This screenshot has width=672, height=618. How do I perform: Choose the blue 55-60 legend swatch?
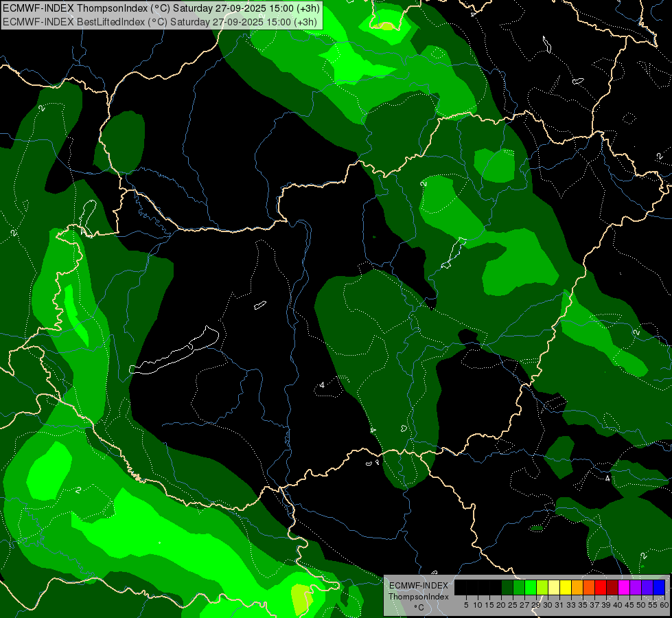(658, 587)
